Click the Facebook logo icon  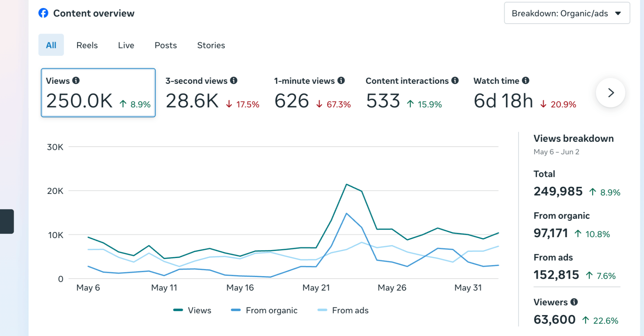tap(43, 13)
